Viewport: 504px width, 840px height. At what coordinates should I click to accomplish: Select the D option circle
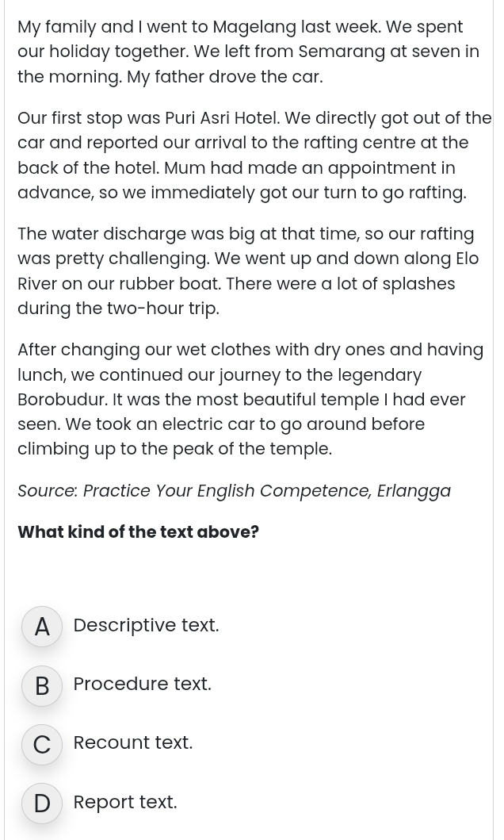point(42,803)
